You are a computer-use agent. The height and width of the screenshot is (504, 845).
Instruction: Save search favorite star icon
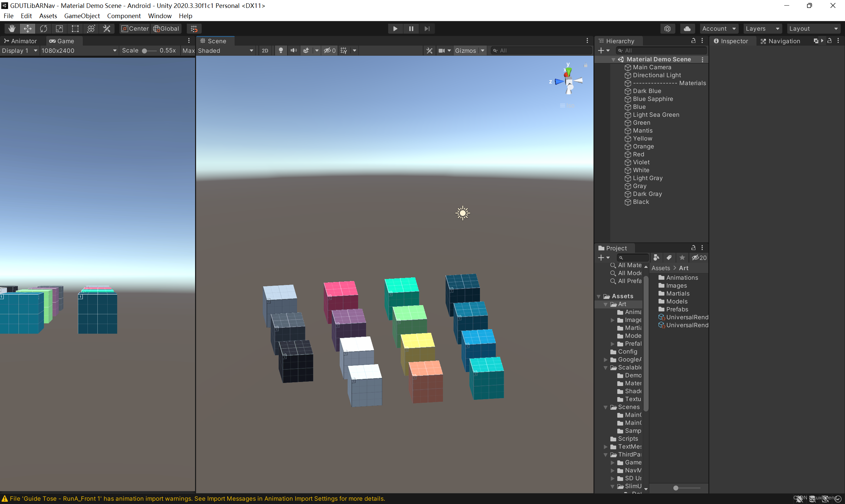[x=682, y=258]
